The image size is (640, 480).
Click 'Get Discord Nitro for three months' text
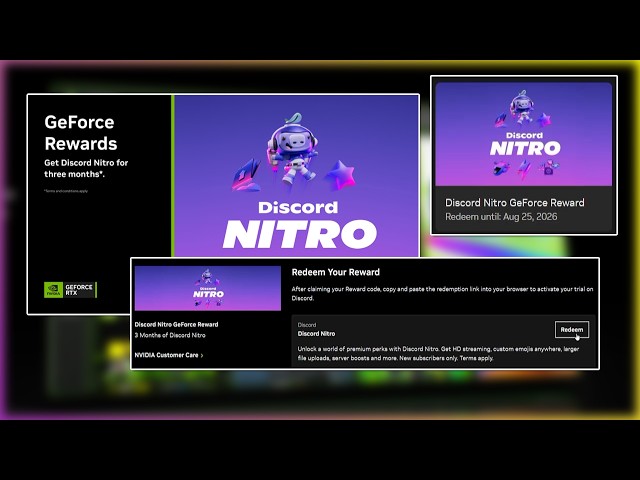pyautogui.click(x=86, y=168)
